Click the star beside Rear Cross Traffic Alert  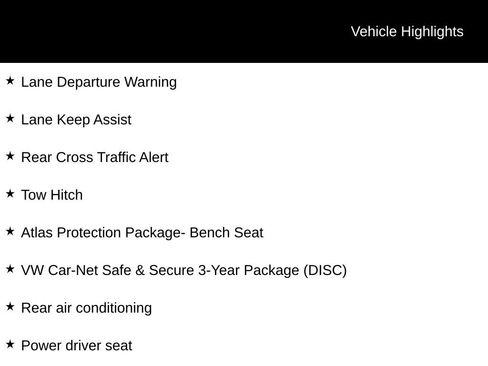pyautogui.click(x=10, y=156)
